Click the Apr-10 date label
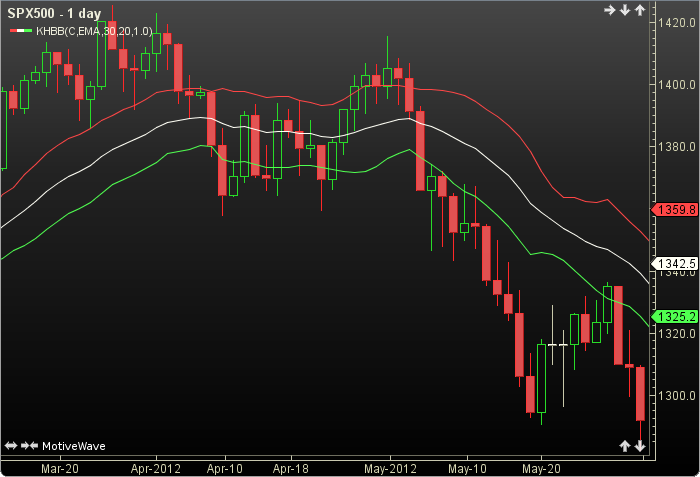The image size is (700, 477). coord(225,469)
